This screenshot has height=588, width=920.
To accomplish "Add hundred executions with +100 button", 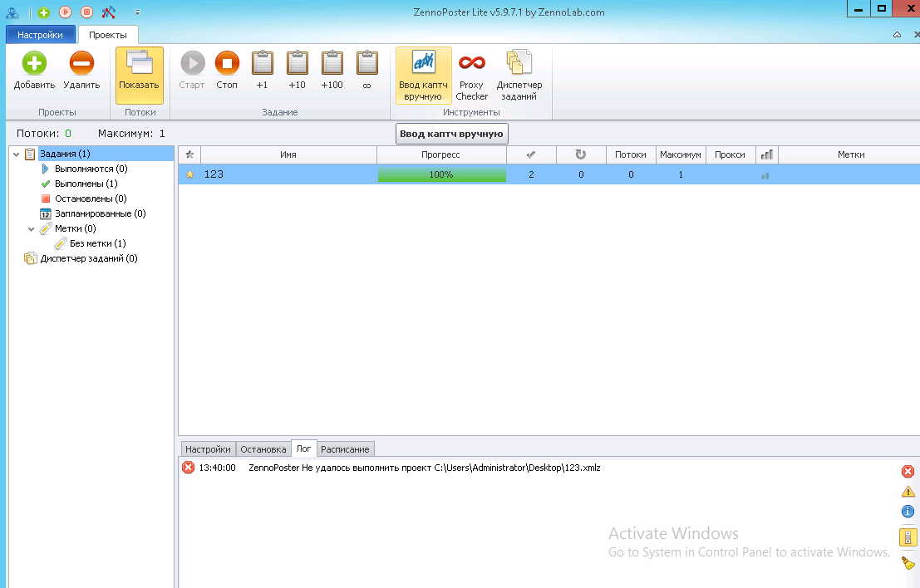I will coord(332,71).
